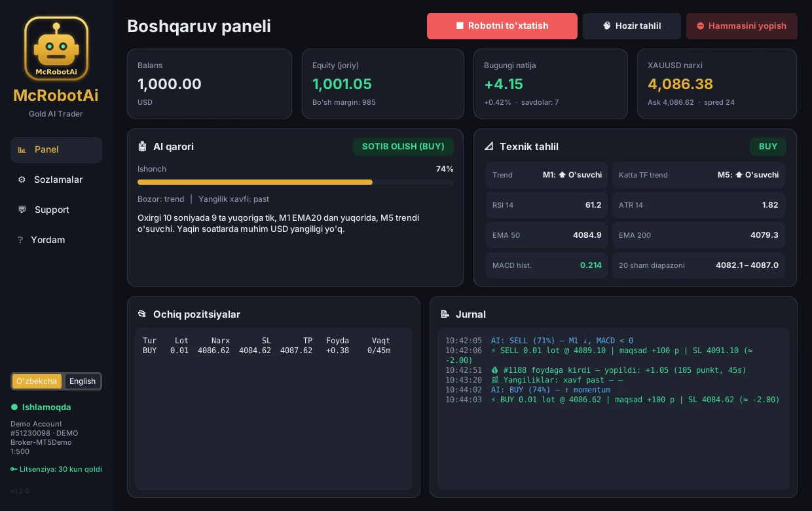The width and height of the screenshot is (812, 511).
Task: Click the Equity value 1,001.05
Action: [342, 84]
